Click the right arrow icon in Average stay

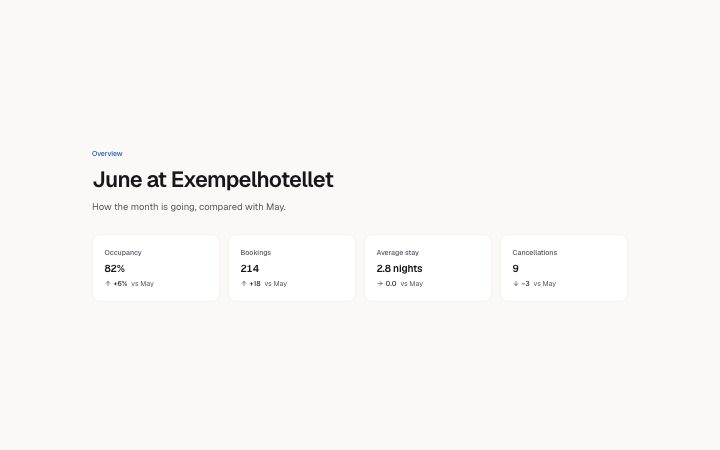click(380, 284)
